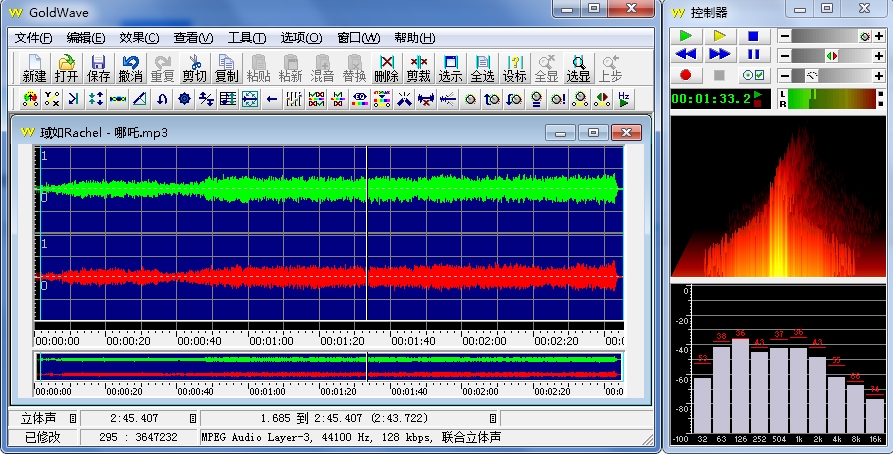Viewport: 893px width, 454px height.
Task: Open the length format dropdown beside 2:45.407
Action: point(193,418)
